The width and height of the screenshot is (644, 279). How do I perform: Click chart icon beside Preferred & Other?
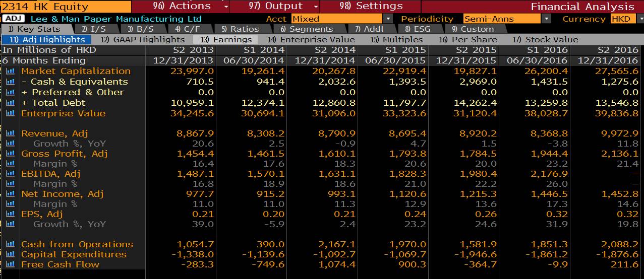tap(10, 92)
